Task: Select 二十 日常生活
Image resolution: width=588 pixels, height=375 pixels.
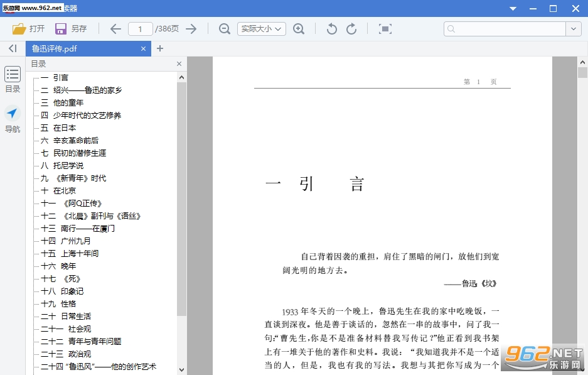Action: click(66, 317)
